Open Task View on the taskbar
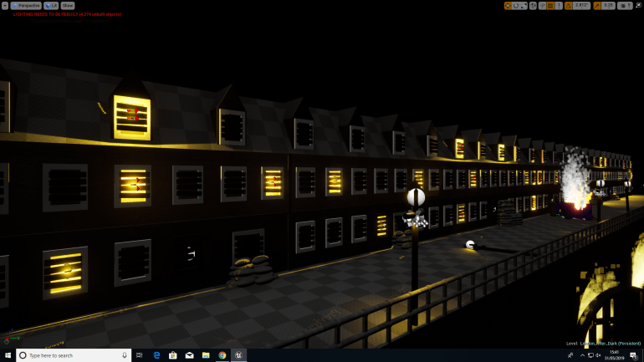The width and height of the screenshot is (644, 362). 139,355
